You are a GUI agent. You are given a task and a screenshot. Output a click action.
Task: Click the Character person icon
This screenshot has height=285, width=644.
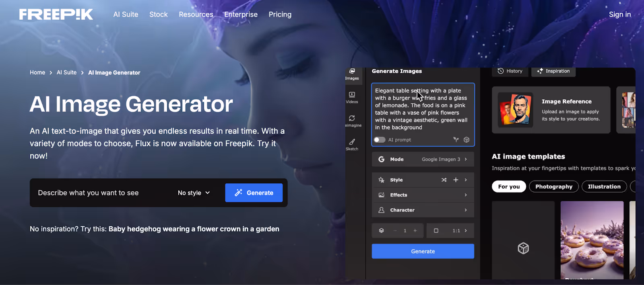point(381,210)
